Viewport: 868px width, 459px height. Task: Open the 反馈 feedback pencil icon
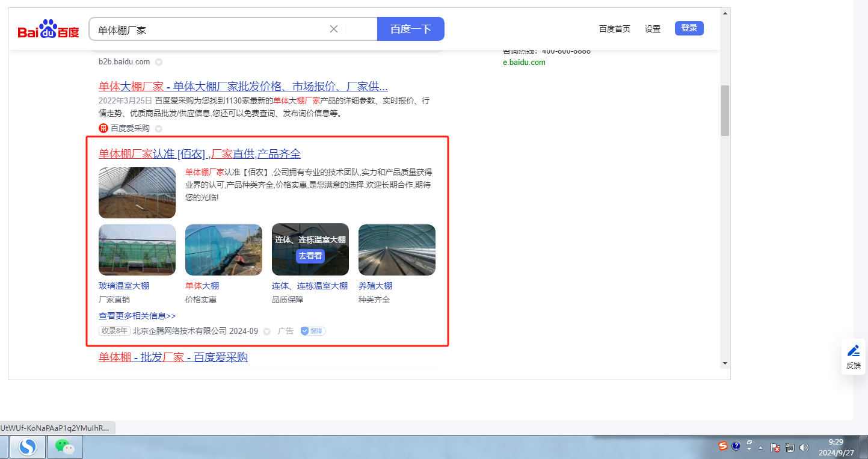point(853,351)
